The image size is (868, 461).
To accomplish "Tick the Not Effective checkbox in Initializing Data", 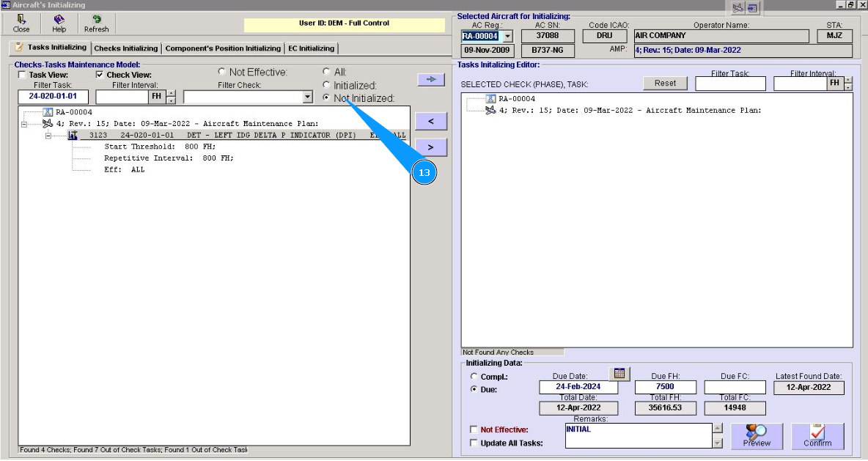I will [x=474, y=429].
